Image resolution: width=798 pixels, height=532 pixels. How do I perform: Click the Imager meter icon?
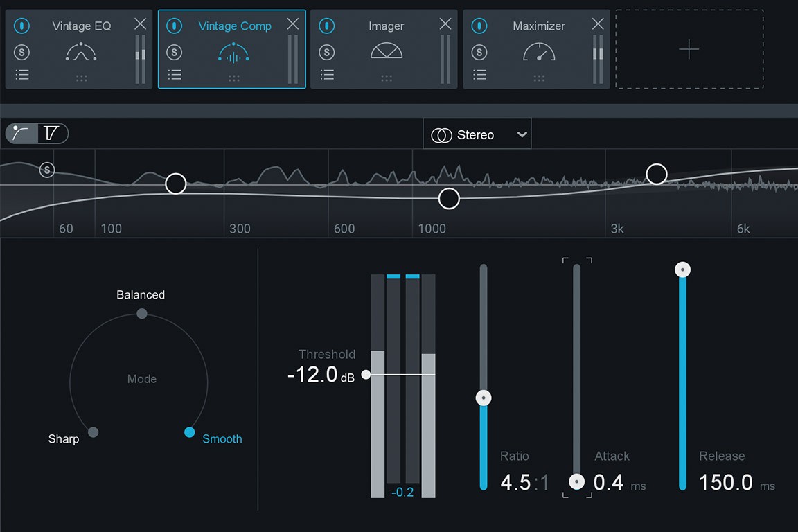coord(386,51)
